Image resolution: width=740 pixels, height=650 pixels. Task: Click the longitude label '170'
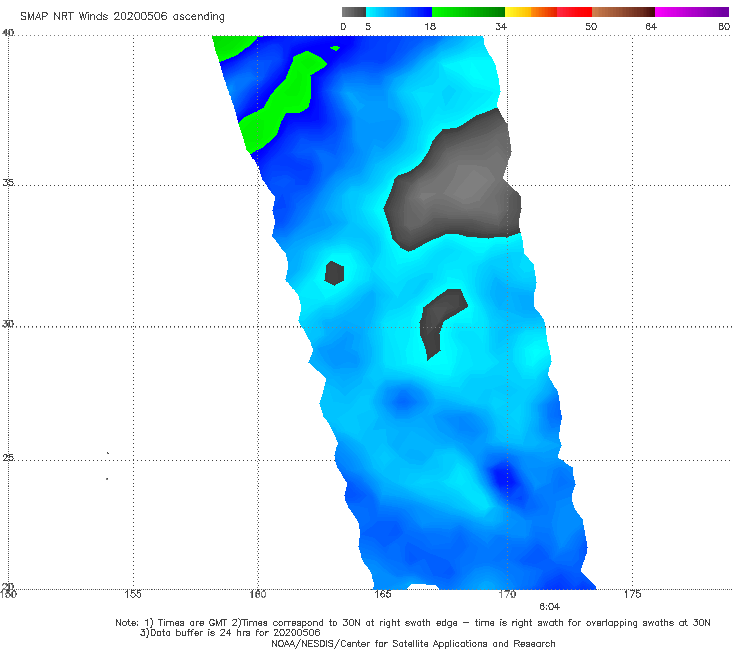(507, 594)
